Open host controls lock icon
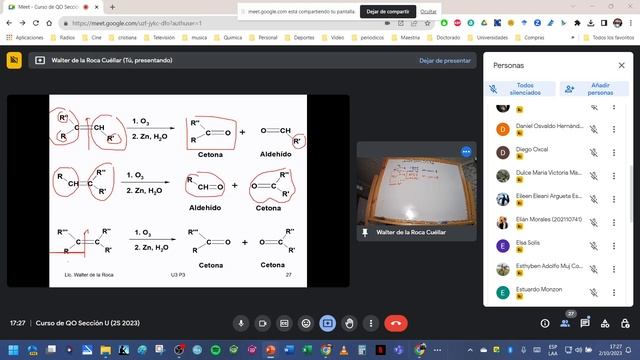Viewport: 640px width, 360px height. point(625,323)
